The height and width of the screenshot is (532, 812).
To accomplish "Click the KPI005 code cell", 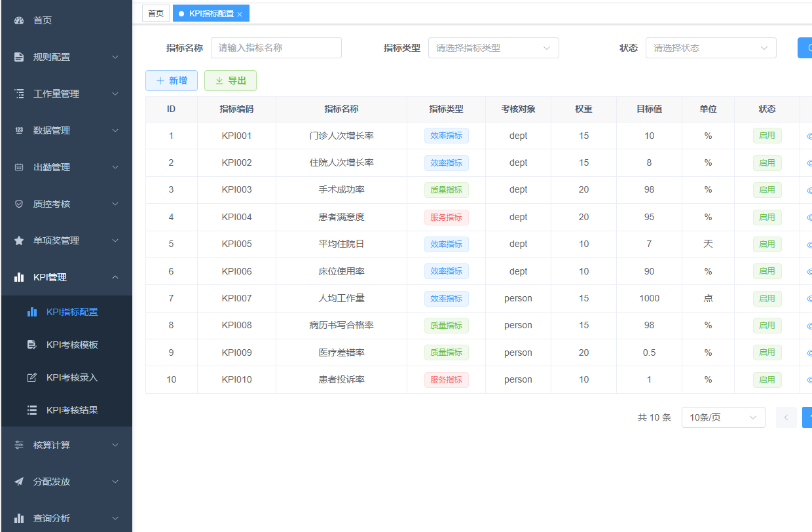I will pyautogui.click(x=236, y=244).
